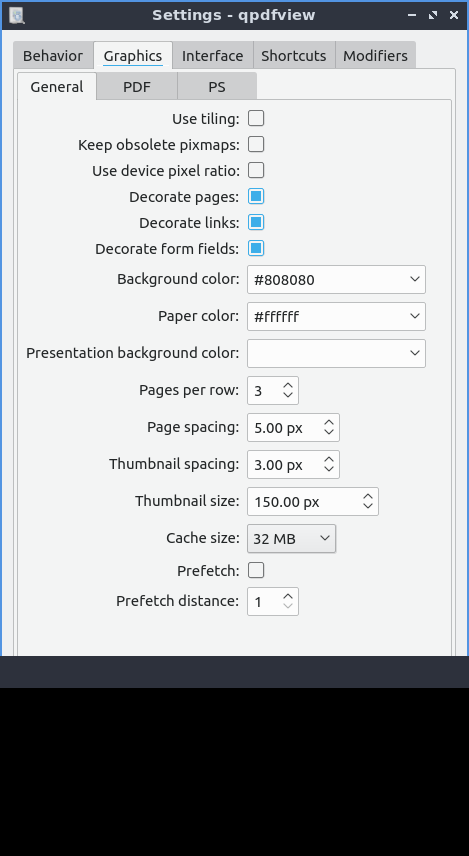Open the Cache size 32 MB dropdown
The height and width of the screenshot is (856, 469).
pyautogui.click(x=292, y=538)
